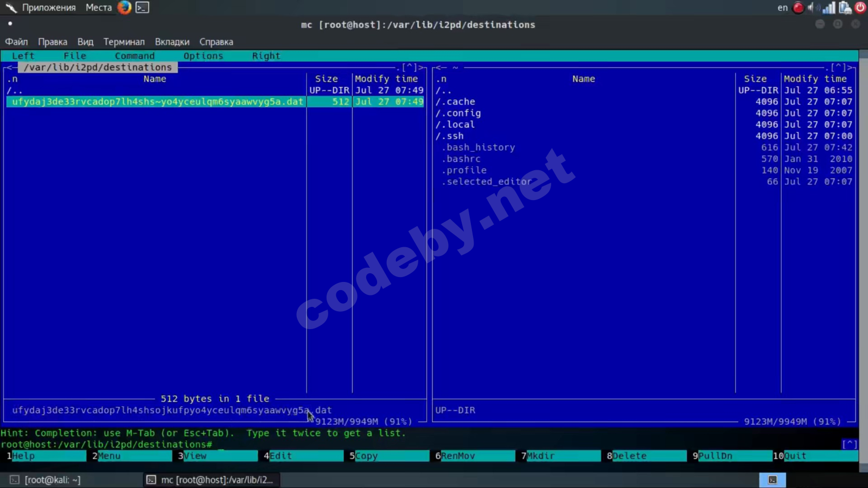Open the Вкладки menu
Viewport: 868px width, 488px height.
(x=172, y=42)
